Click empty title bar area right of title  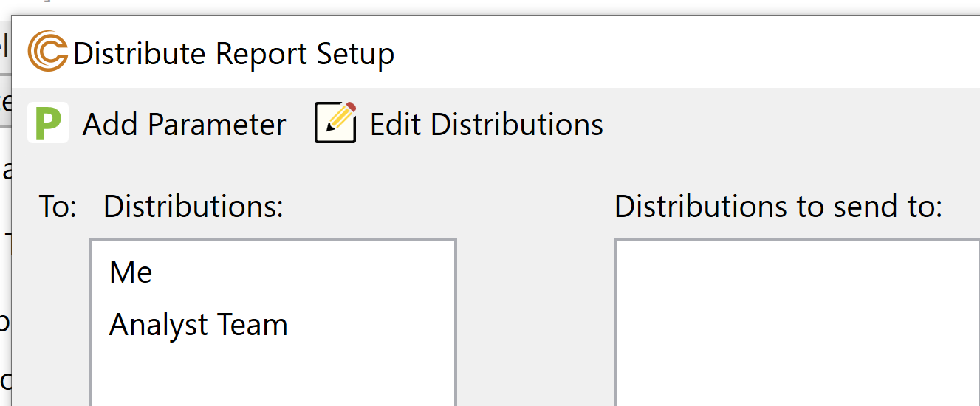click(665, 54)
